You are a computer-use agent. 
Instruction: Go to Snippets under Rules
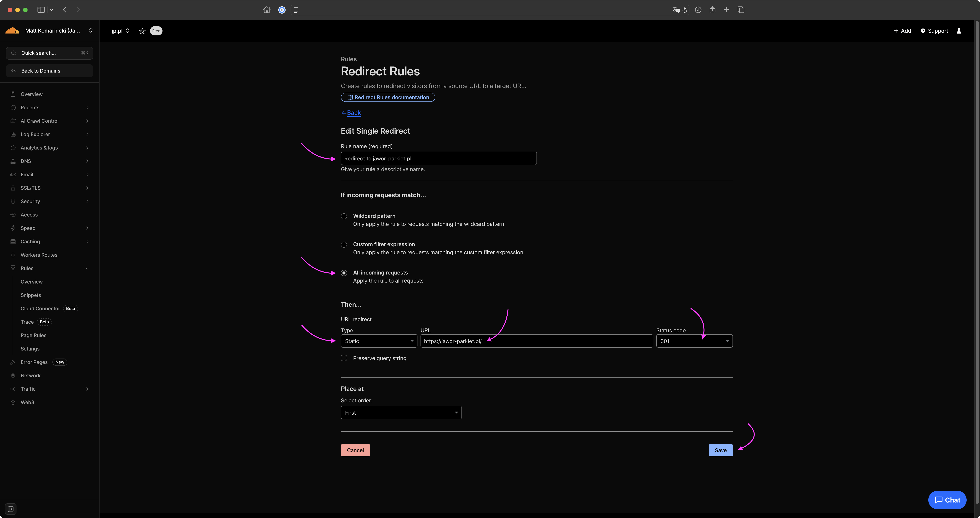click(31, 295)
